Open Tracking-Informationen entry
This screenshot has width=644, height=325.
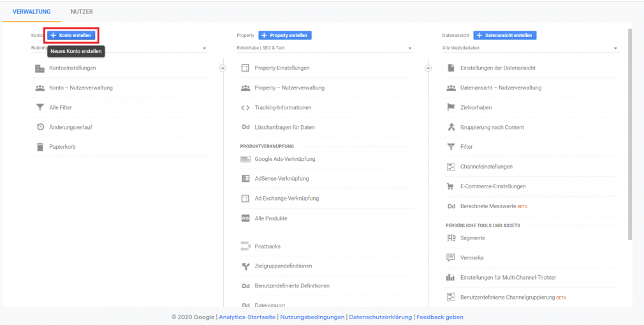click(283, 108)
